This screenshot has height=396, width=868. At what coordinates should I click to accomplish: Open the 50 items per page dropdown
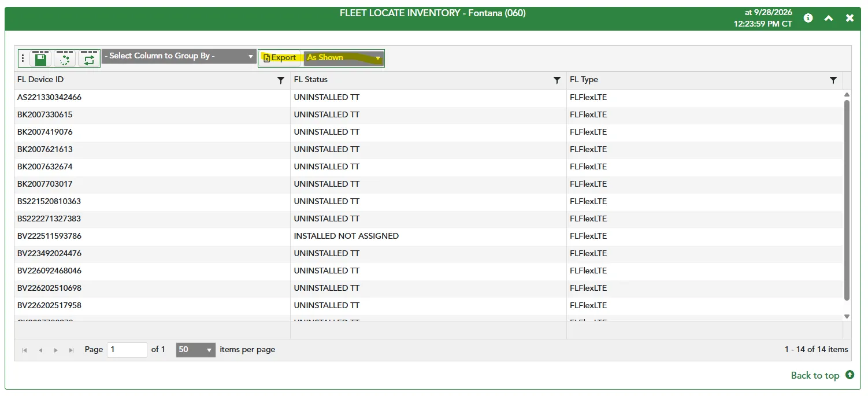point(196,350)
